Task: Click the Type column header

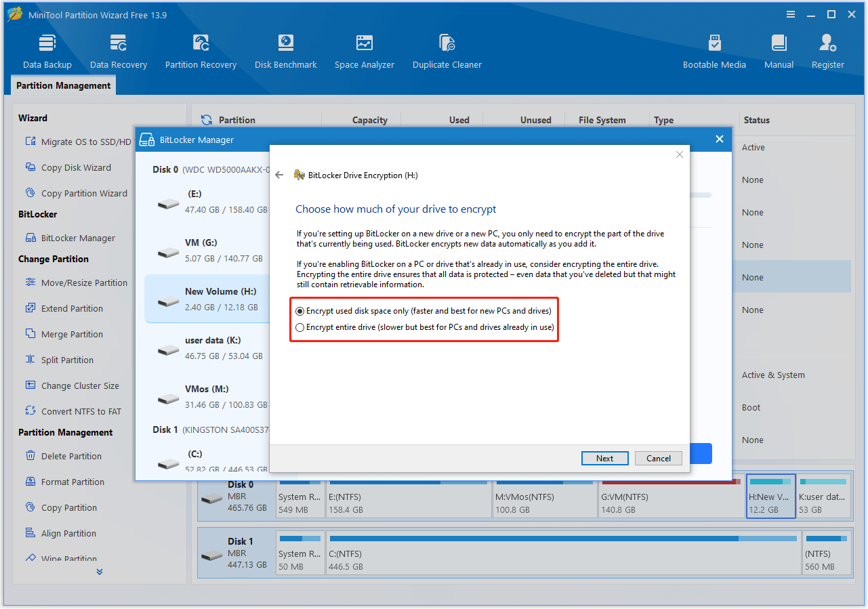Action: (x=663, y=120)
